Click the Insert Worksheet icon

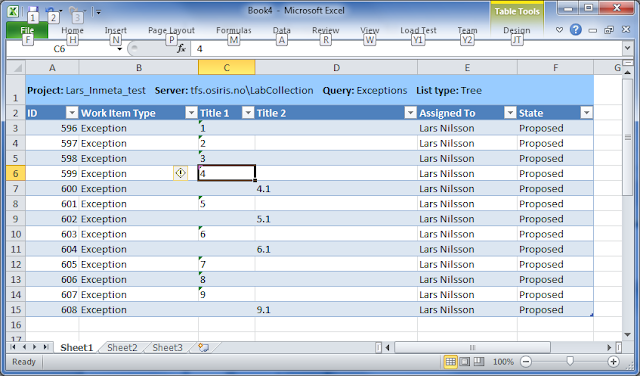203,347
